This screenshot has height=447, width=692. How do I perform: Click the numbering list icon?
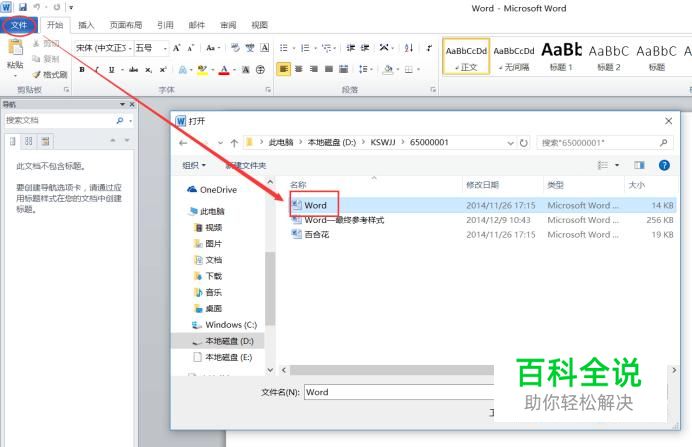coord(305,48)
